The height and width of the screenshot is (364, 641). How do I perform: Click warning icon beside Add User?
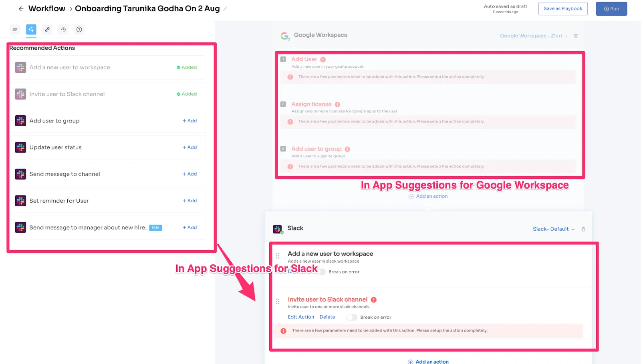click(x=323, y=60)
